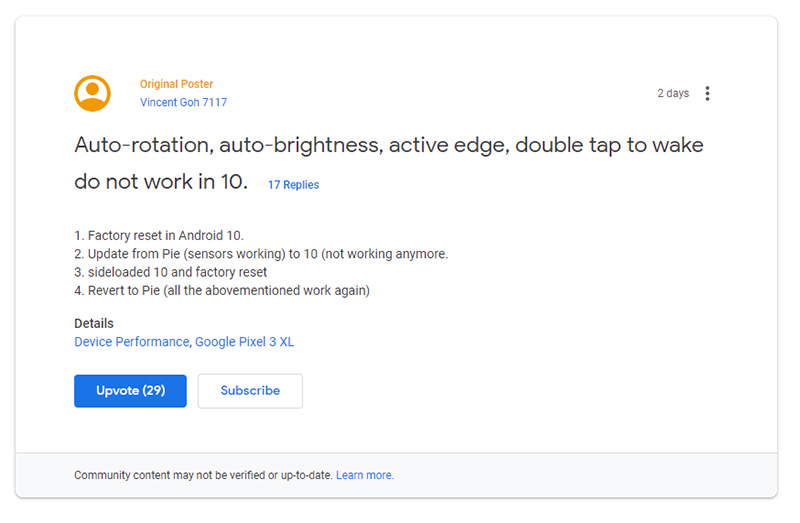This screenshot has width=800, height=523.
Task: Click the words 'do not work in 10.'
Action: tap(161, 182)
